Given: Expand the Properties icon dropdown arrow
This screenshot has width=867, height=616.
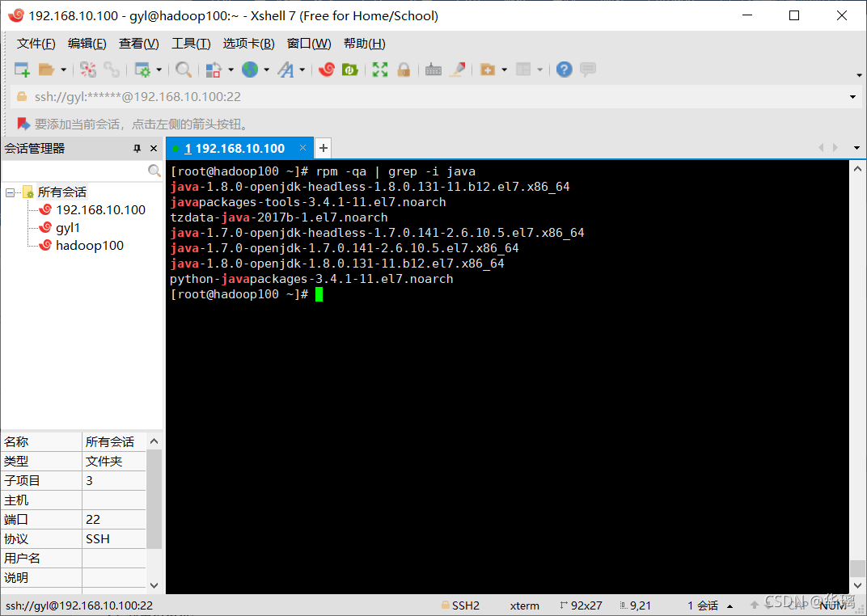Looking at the screenshot, I should coord(159,70).
